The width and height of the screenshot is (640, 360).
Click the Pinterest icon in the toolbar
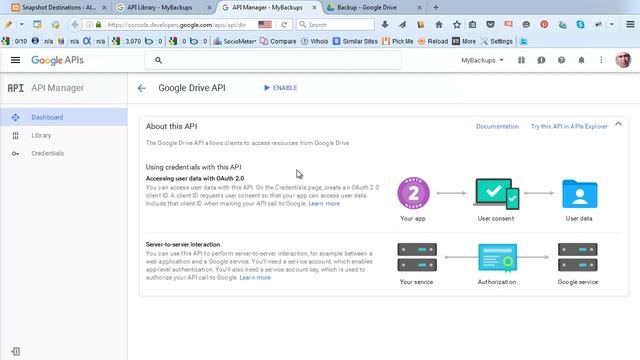(544, 24)
